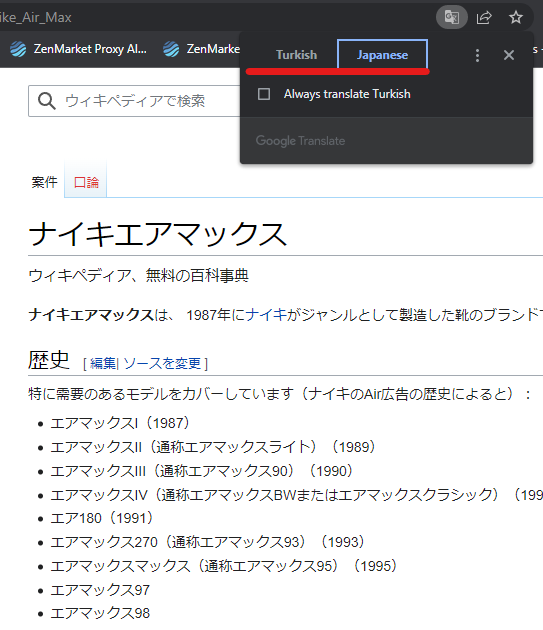The height and width of the screenshot is (630, 543).
Task: Enable Always translate Turkish checkbox
Action: pos(264,94)
